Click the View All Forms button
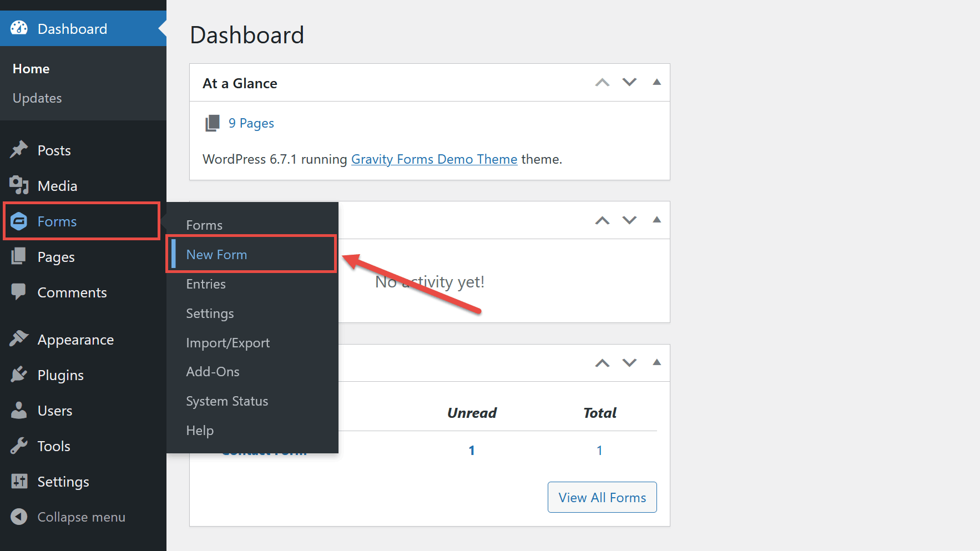Image resolution: width=980 pixels, height=551 pixels. [x=602, y=497]
